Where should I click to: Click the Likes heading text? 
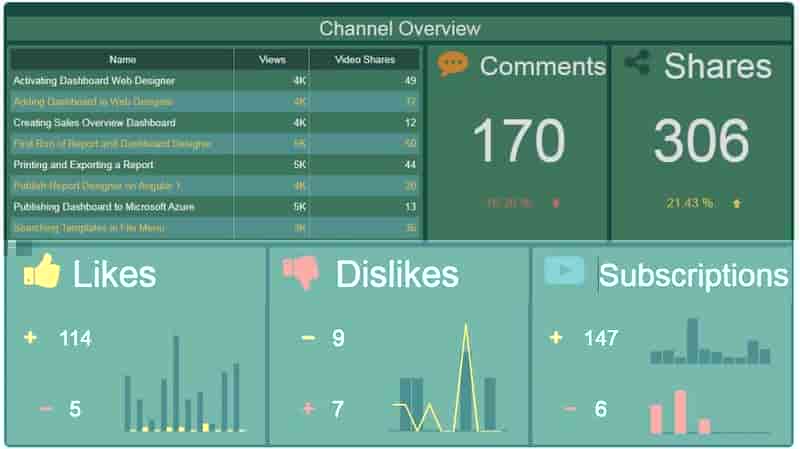114,274
